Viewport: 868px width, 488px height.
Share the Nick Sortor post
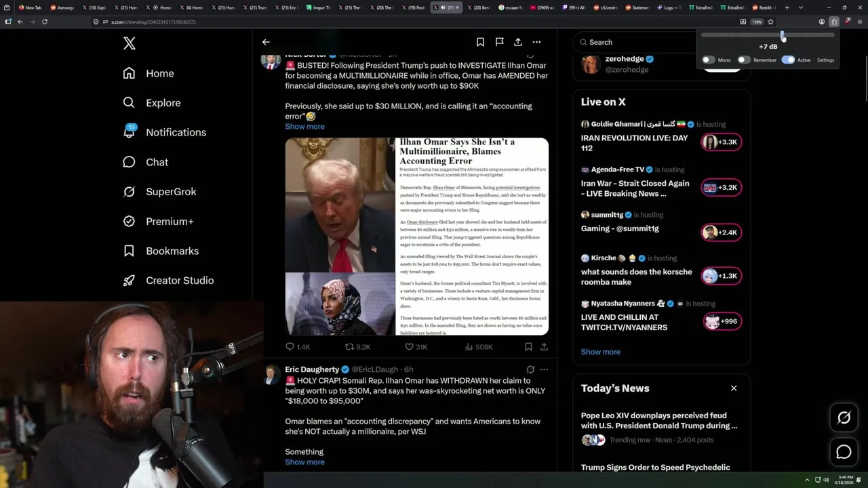click(544, 347)
